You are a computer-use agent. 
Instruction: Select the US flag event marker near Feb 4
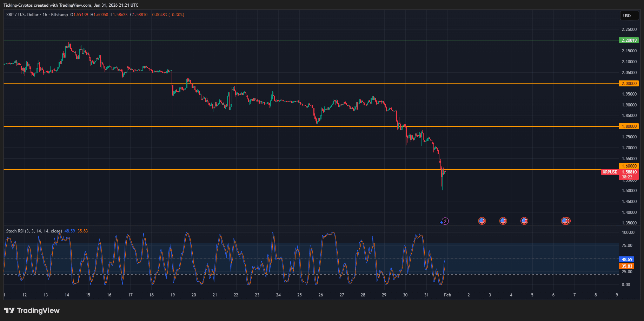[x=503, y=221]
